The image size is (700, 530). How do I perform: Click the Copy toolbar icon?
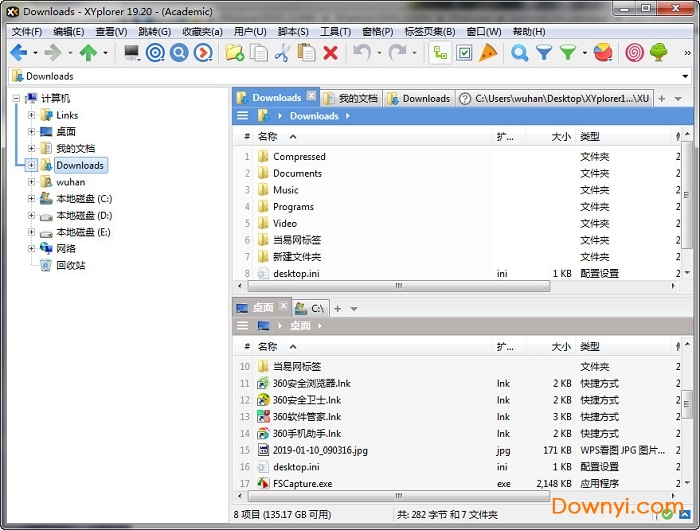coord(258,53)
